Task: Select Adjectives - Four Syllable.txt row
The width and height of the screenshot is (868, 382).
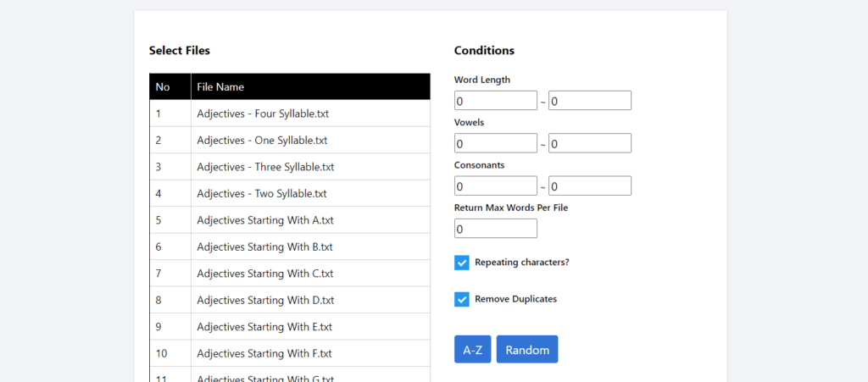Action: click(263, 113)
